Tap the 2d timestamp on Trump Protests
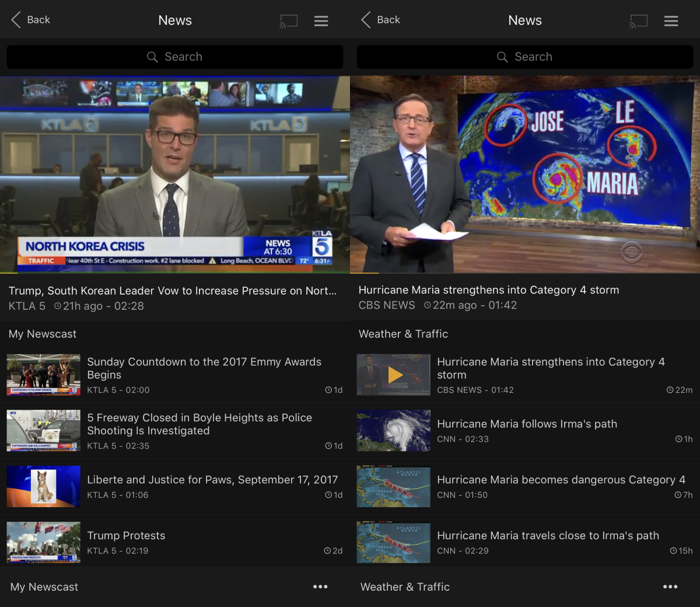This screenshot has height=607, width=700. [x=333, y=551]
